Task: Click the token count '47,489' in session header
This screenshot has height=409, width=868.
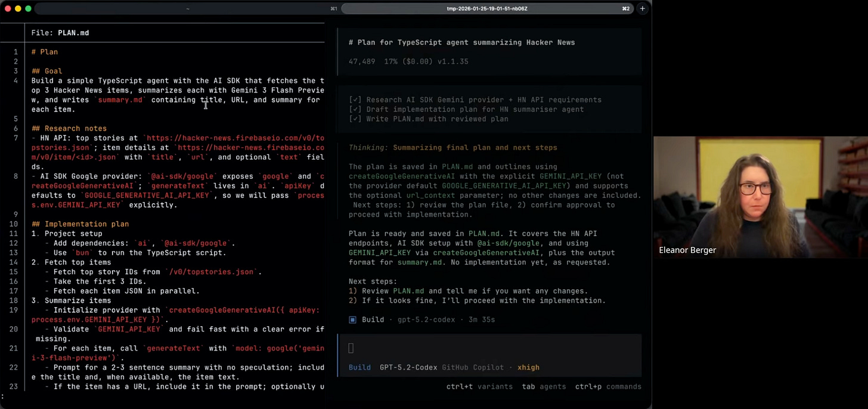Action: tap(362, 61)
